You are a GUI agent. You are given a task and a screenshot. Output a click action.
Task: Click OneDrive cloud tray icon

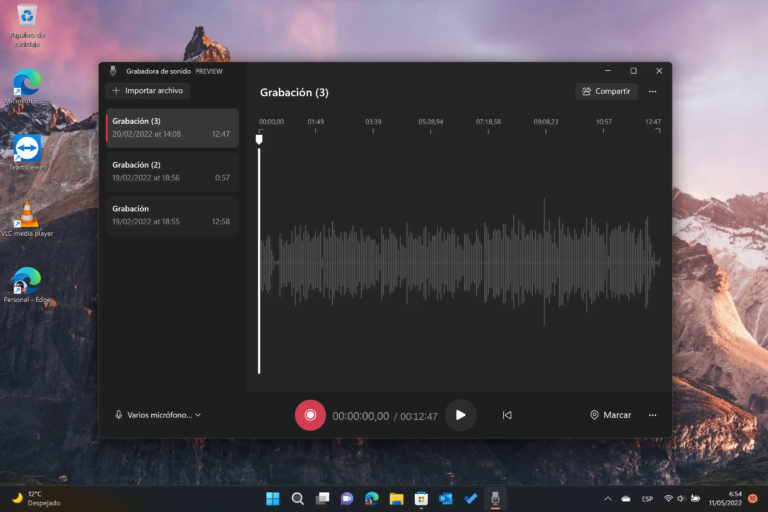pos(626,499)
